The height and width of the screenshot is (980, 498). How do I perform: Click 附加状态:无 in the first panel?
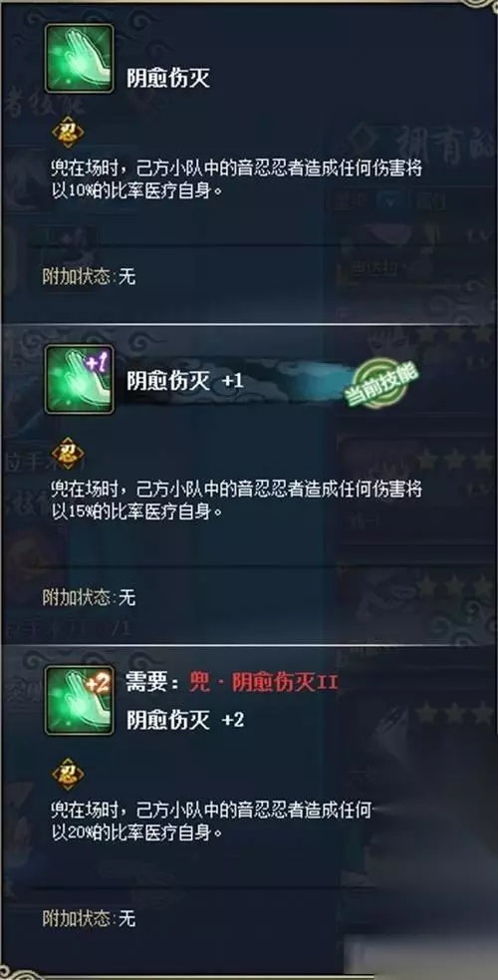[x=89, y=277]
